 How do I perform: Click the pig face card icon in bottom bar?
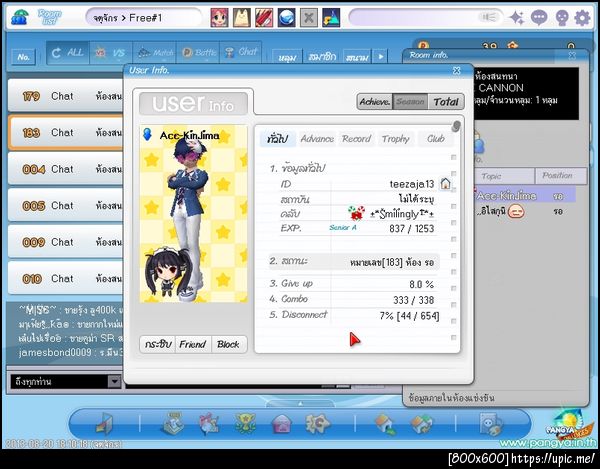[491, 424]
